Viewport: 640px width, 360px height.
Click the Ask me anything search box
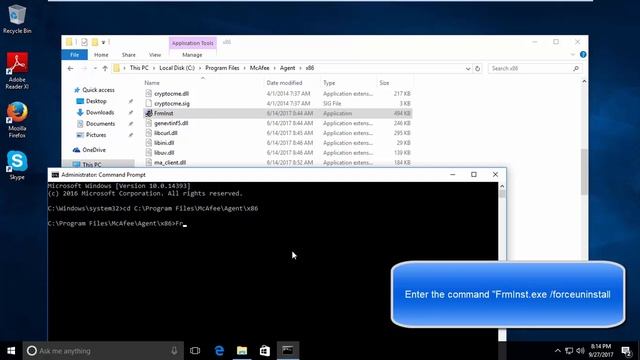pyautogui.click(x=103, y=351)
